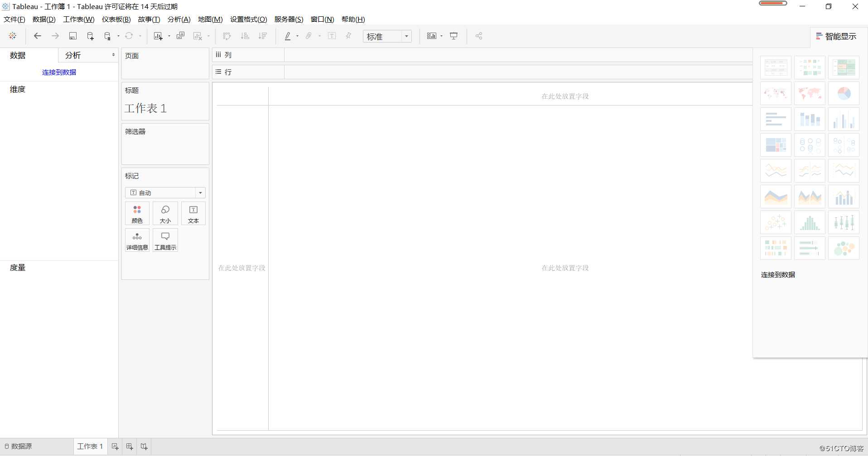
Task: Add new dashboard tab icon
Action: (130, 446)
